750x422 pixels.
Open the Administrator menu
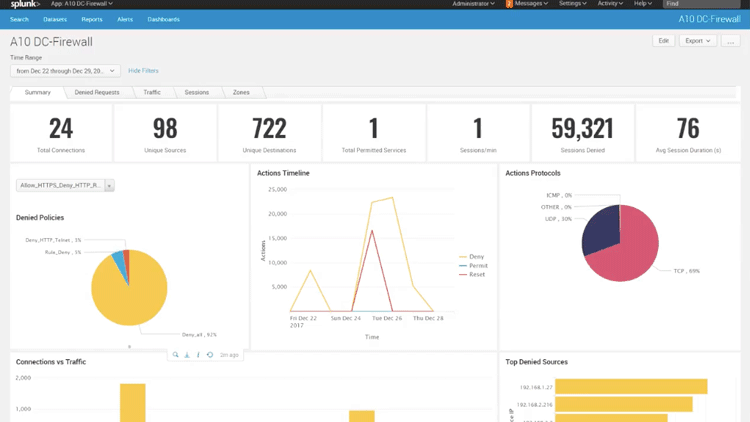click(x=473, y=3)
